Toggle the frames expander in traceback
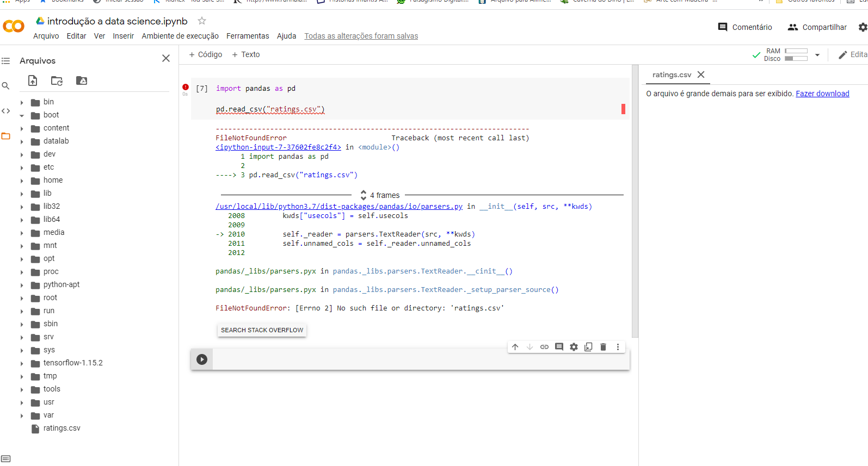This screenshot has width=868, height=466. click(364, 195)
